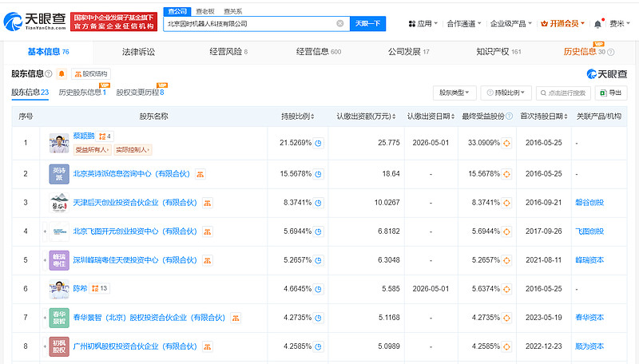
Task: Switch to the 法律诉讼 tab
Action: point(138,52)
